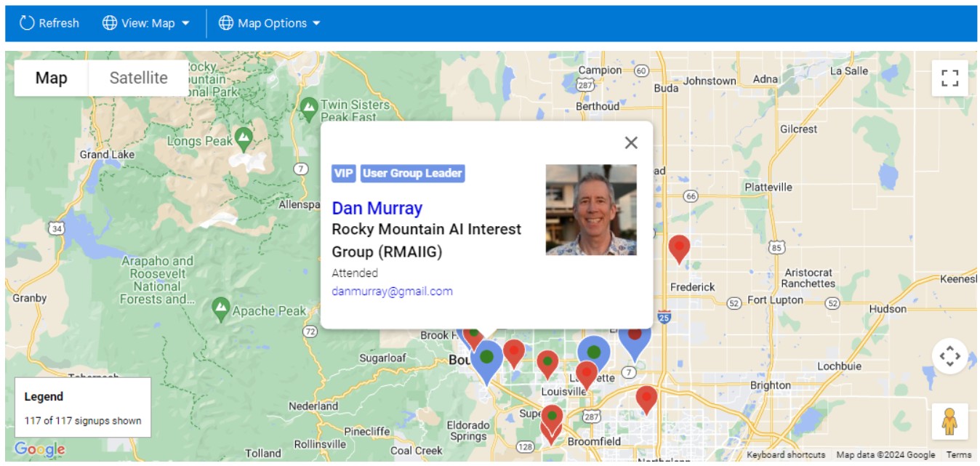
Task: Click the 117 of 117 signups text
Action: 83,420
